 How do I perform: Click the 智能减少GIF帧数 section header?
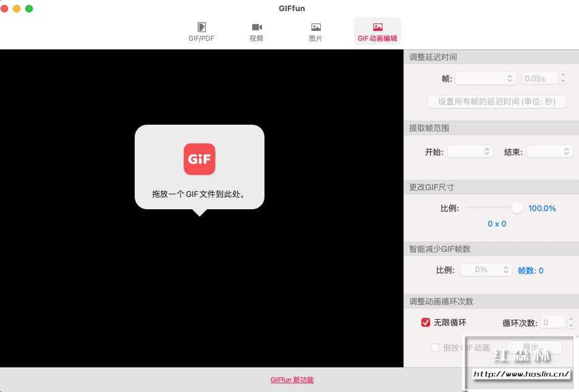point(491,249)
